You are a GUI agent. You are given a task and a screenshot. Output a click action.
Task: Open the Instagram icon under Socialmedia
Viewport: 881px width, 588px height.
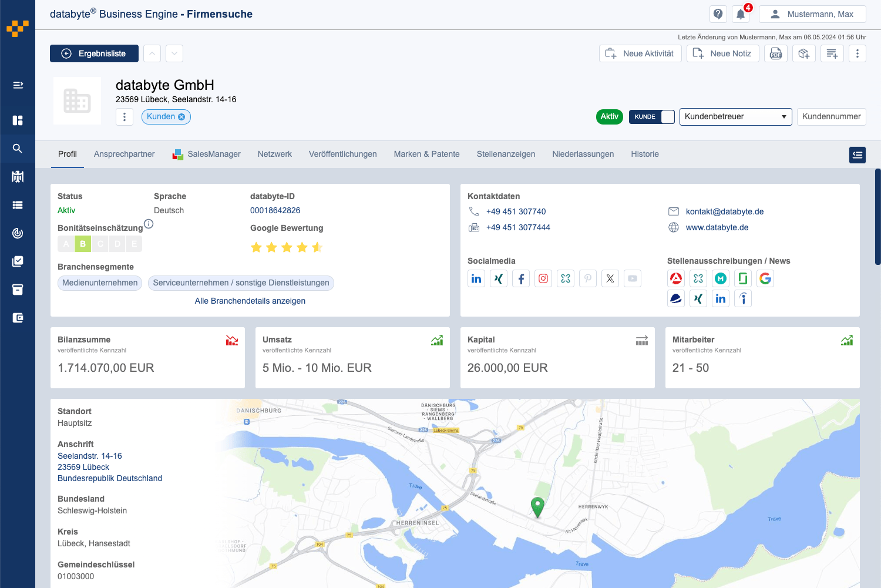[543, 278]
